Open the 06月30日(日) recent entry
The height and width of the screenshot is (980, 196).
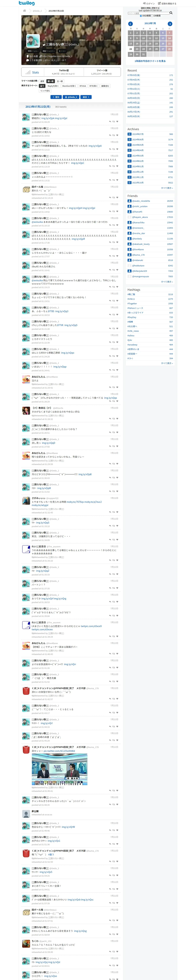click(x=134, y=98)
